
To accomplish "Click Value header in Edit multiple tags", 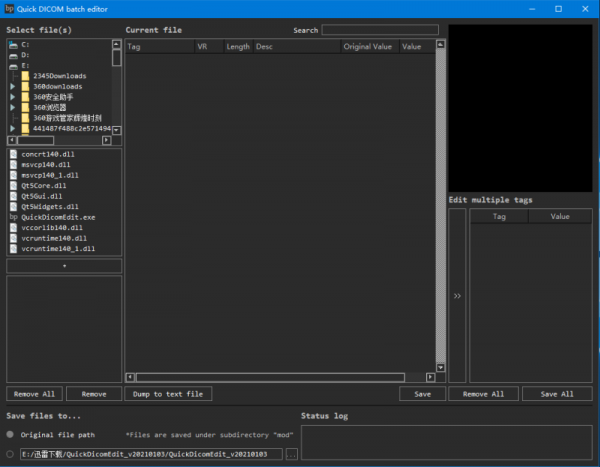I will [560, 217].
